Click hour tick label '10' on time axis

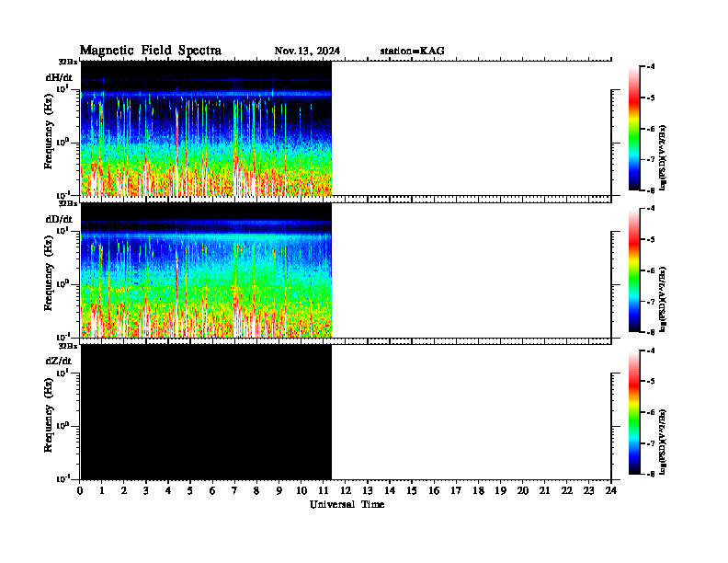pos(301,491)
